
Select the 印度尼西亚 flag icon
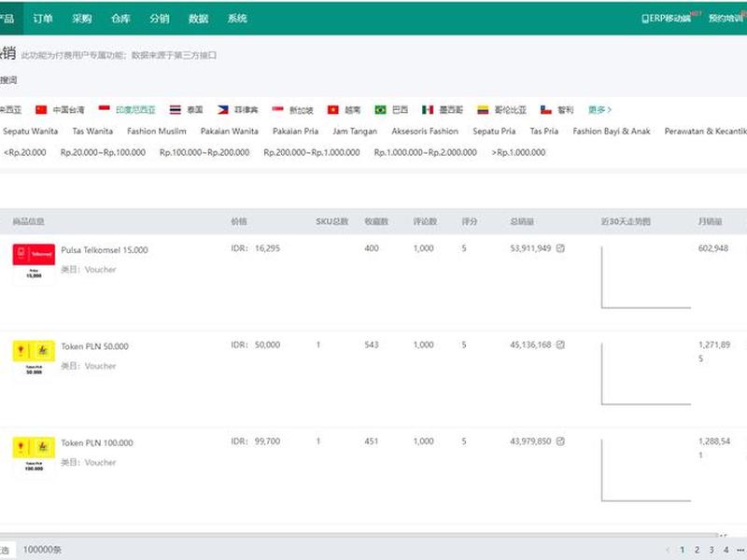coord(105,109)
